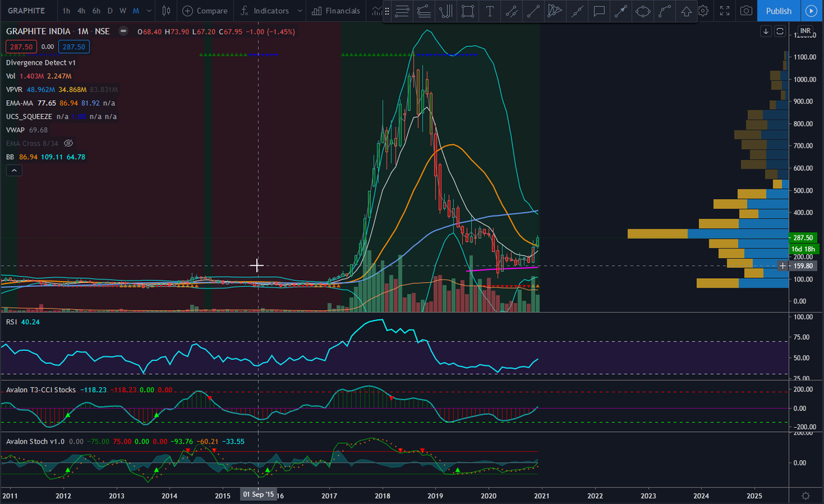
Task: Select the curve path tool
Action: coord(665,11)
